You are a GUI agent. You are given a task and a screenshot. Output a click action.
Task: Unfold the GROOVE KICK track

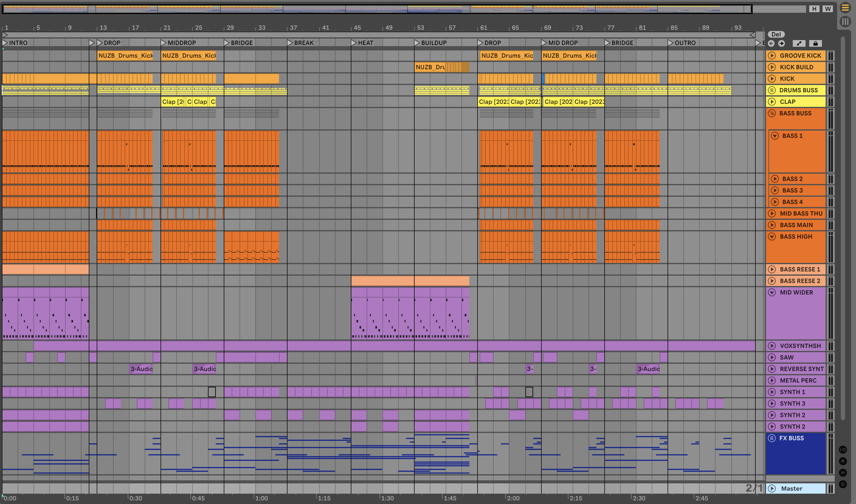click(772, 55)
